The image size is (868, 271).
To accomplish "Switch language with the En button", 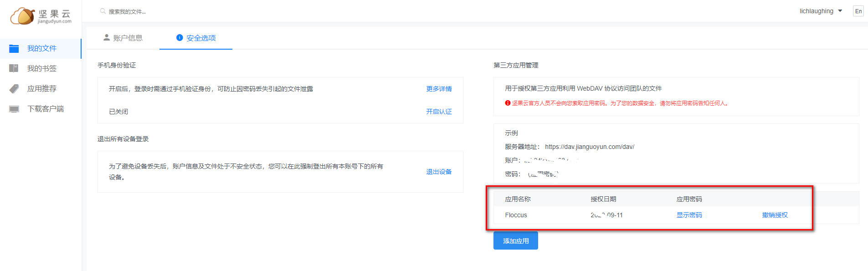I will pos(858,11).
